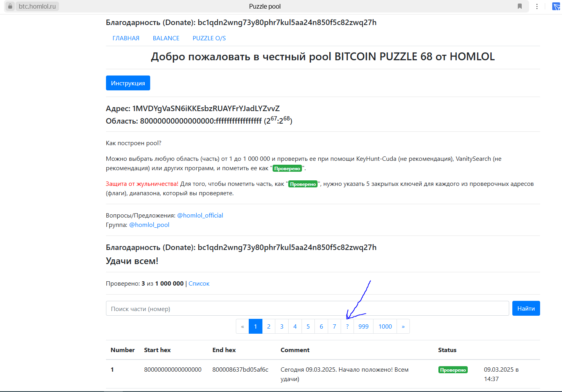562x392 pixels.
Task: Open the @homlol_official link
Action: click(200, 216)
